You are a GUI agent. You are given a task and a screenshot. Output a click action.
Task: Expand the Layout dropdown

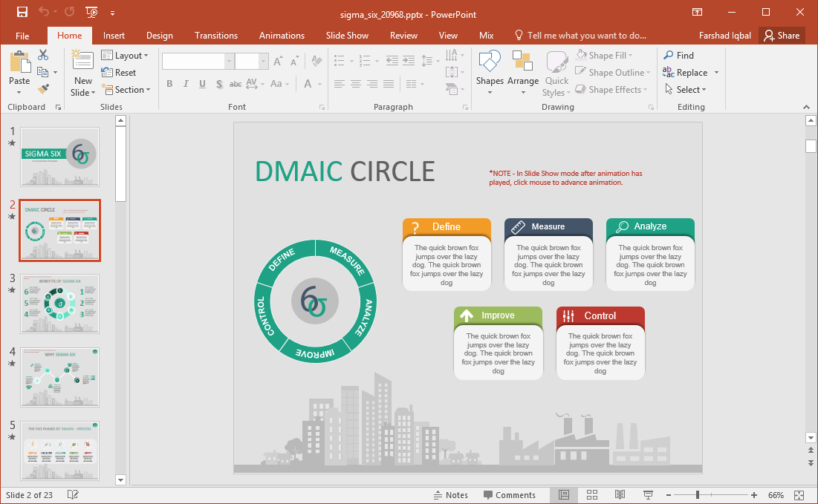pos(125,56)
